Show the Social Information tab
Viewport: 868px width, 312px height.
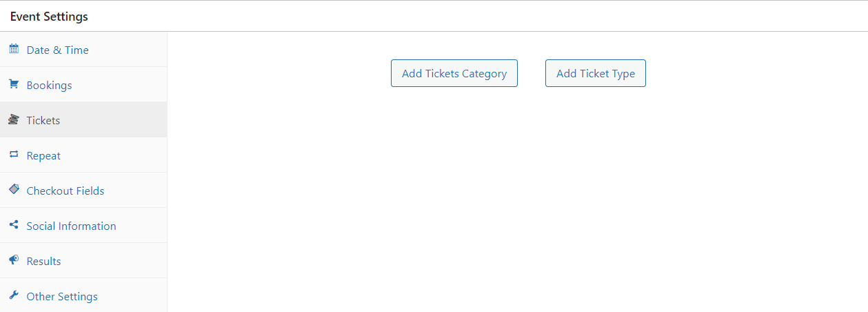(x=71, y=226)
